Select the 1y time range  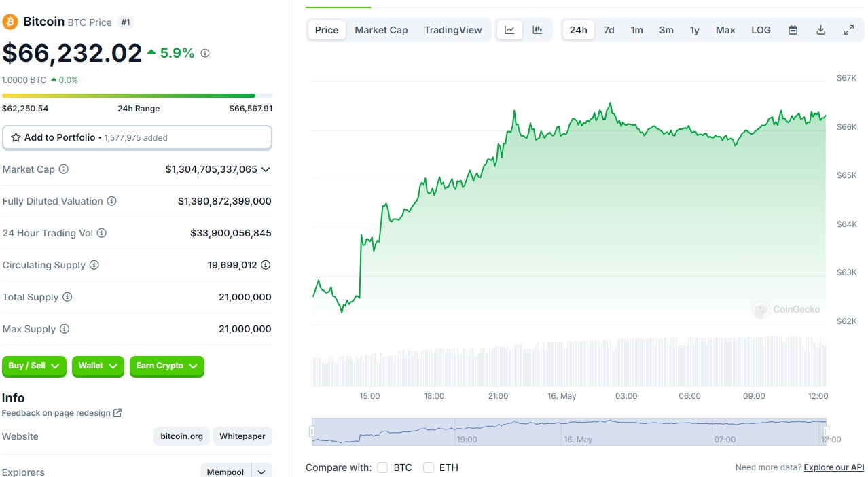[x=694, y=30]
